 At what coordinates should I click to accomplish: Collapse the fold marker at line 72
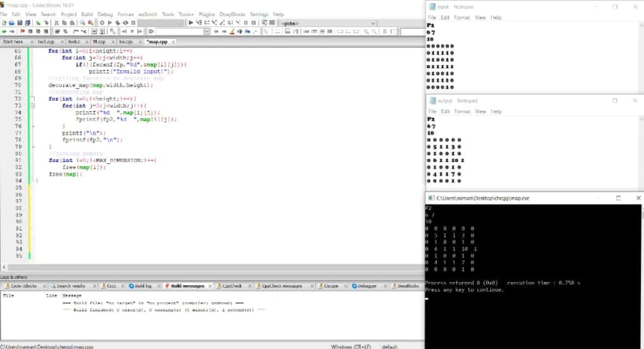(x=33, y=99)
